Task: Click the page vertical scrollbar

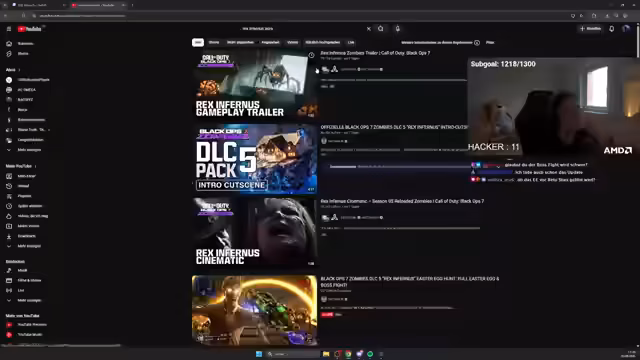Action: [x=638, y=40]
